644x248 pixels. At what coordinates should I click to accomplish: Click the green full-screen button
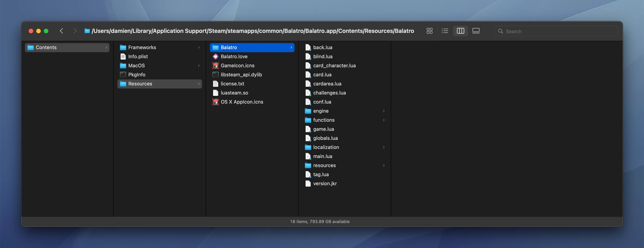click(x=46, y=31)
